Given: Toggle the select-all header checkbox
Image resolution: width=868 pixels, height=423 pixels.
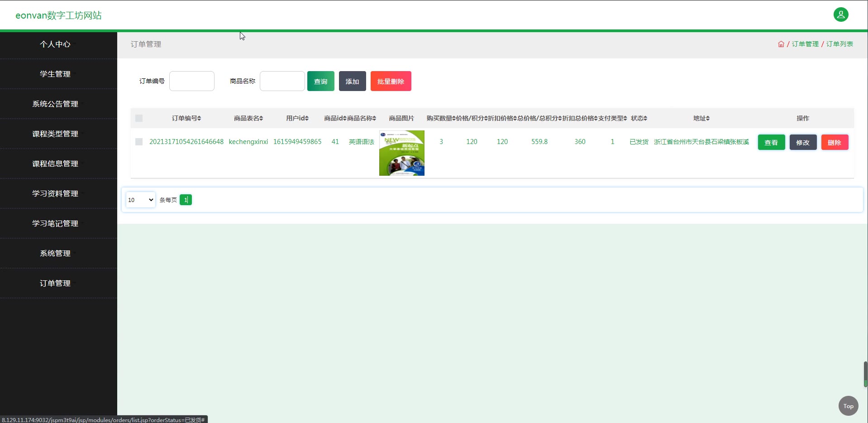Looking at the screenshot, I should (x=139, y=118).
